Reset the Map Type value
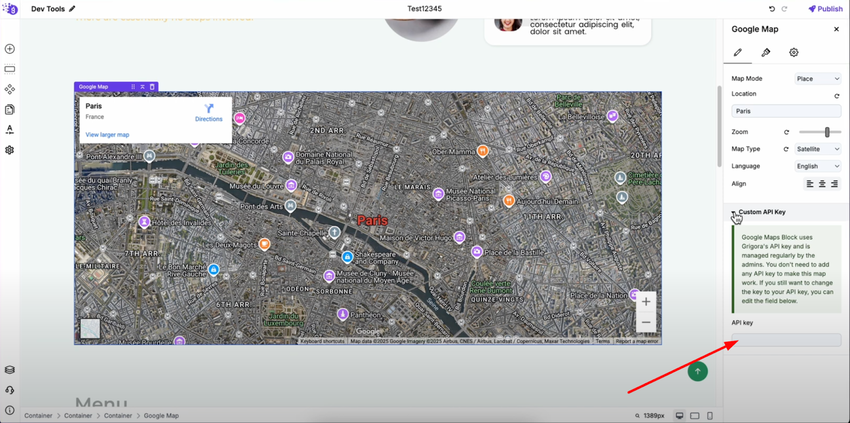The height and width of the screenshot is (423, 850). point(784,149)
